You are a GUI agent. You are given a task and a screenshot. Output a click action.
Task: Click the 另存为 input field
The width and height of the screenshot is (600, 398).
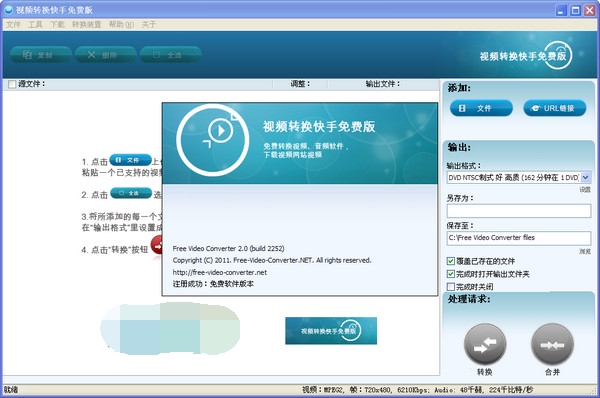[518, 211]
